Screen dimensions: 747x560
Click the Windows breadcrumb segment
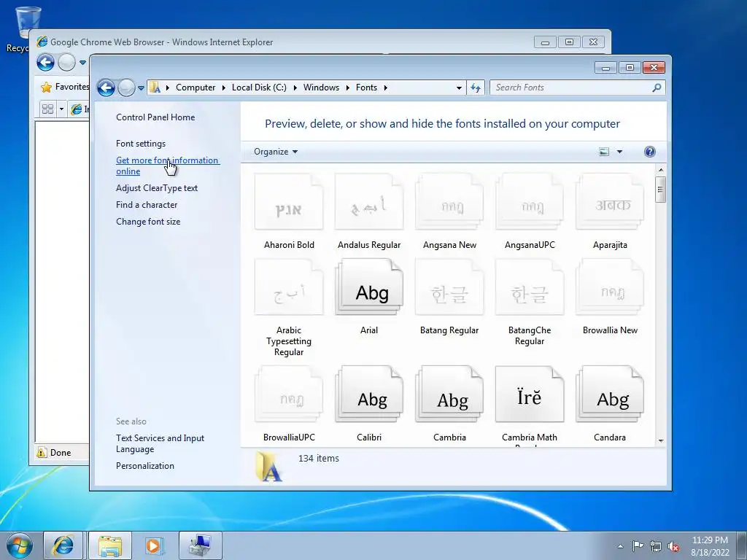[321, 87]
